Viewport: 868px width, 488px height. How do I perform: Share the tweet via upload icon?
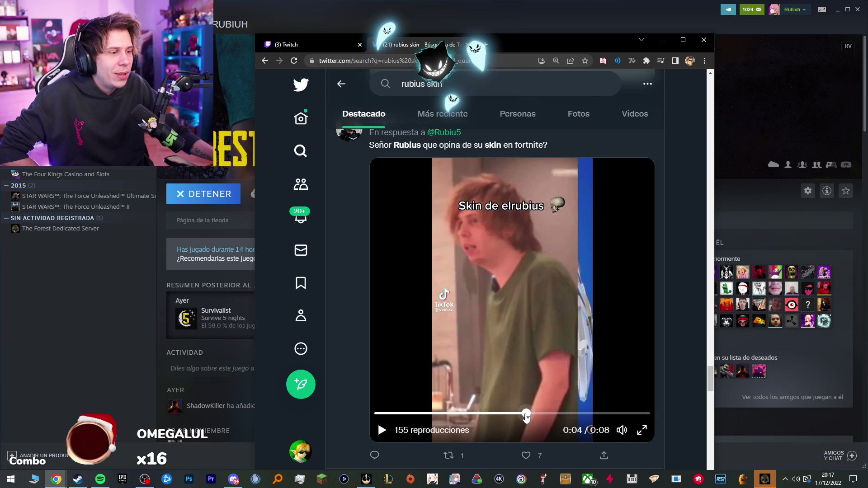pyautogui.click(x=604, y=455)
